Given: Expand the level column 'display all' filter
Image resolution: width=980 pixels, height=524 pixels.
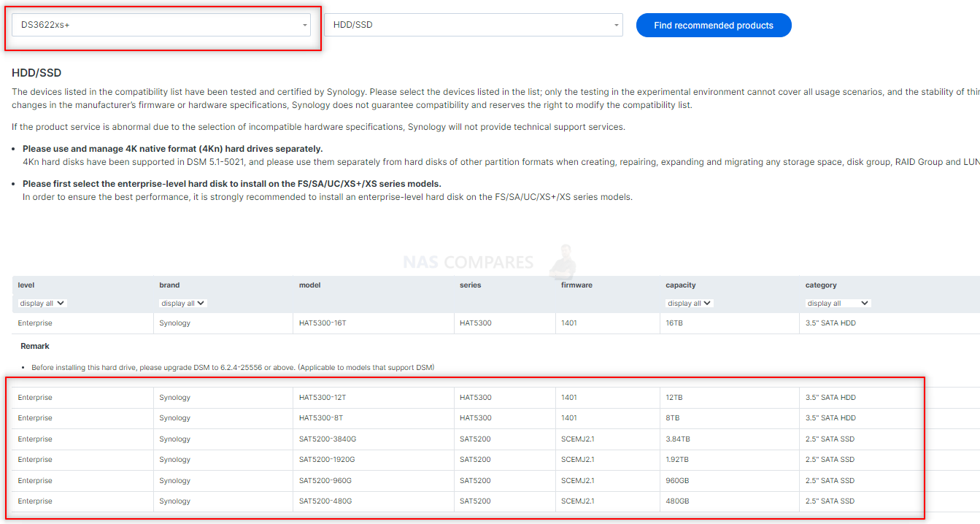Looking at the screenshot, I should coord(42,303).
